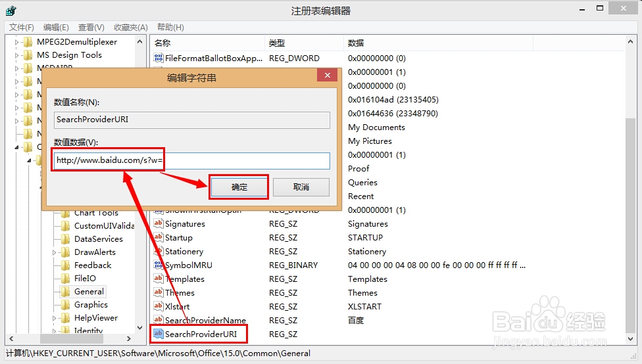Click the FileFormatBallotBoxApp DWORD value icon
Viewport: 642px width, 364px height.
(x=159, y=58)
